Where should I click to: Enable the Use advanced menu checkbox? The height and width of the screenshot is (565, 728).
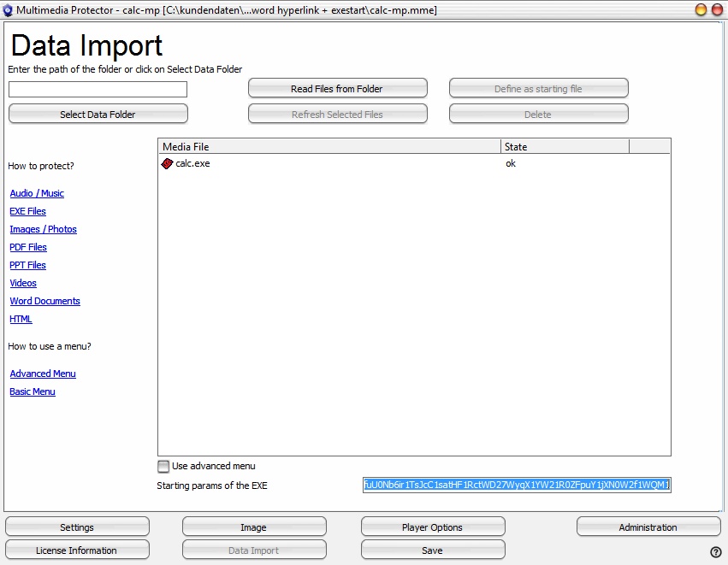pos(163,467)
